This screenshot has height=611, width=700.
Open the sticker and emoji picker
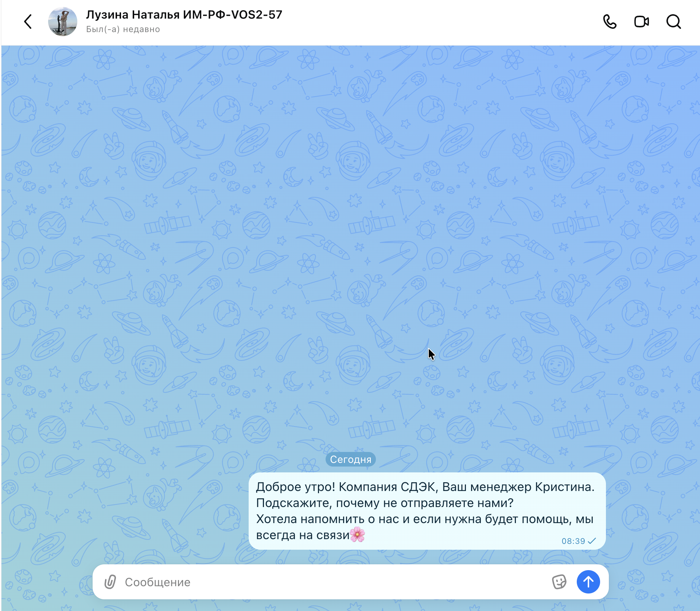pos(559,582)
